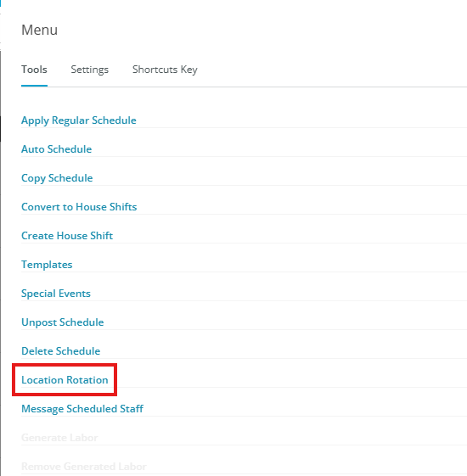Click the blue underline beneath Tools
The height and width of the screenshot is (476, 467).
click(34, 86)
